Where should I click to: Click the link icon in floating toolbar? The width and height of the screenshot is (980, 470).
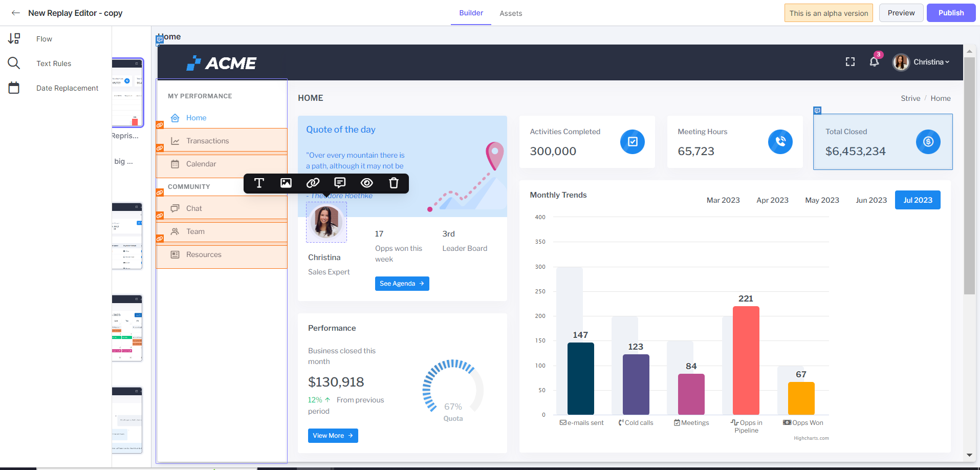[x=313, y=183]
